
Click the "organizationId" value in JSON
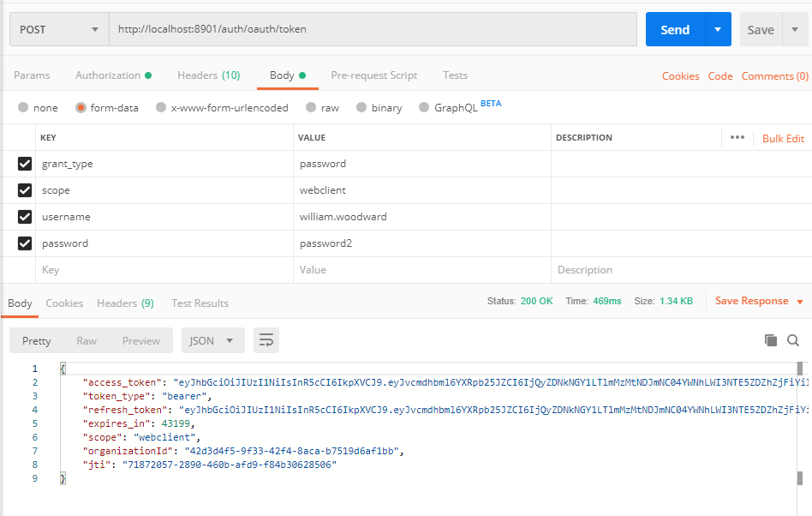pyautogui.click(x=291, y=451)
